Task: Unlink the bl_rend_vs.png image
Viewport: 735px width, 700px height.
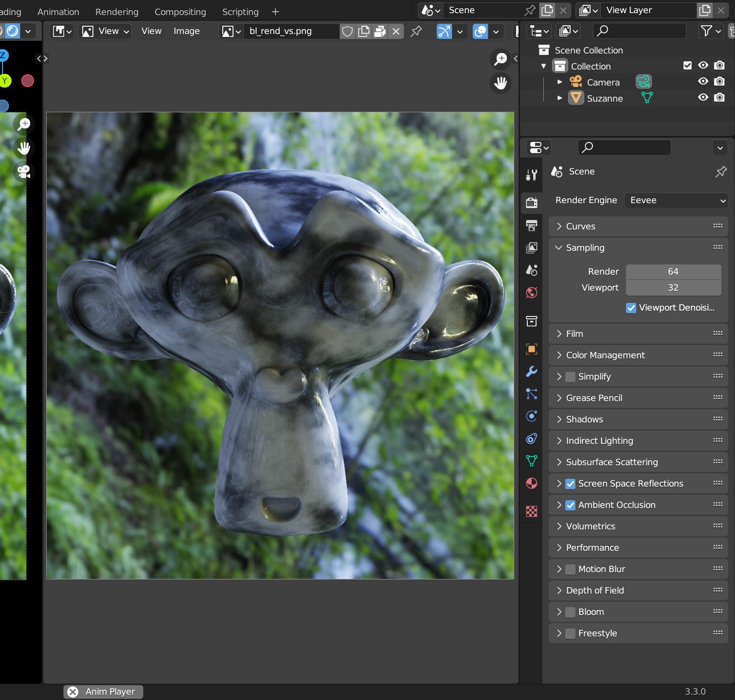Action: [396, 31]
